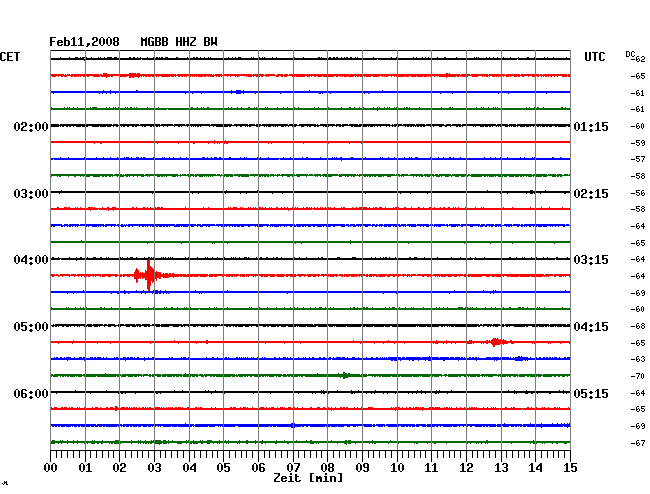Click the blue signal blip near minute 05

coord(238,92)
